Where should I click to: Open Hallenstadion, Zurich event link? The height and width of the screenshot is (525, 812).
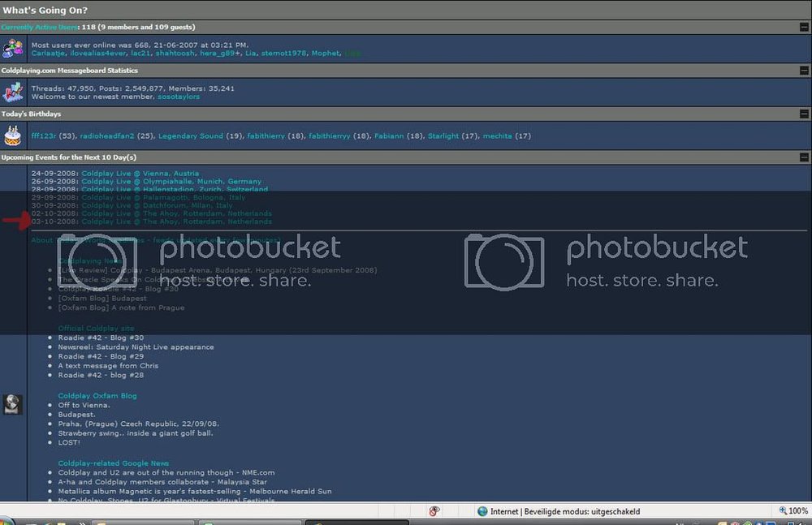[x=175, y=190]
